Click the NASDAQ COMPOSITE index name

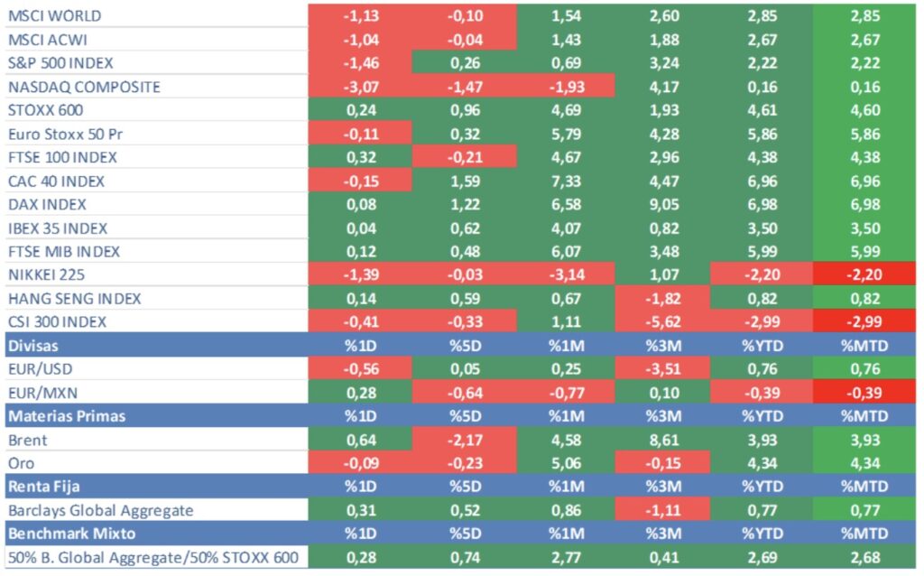[84, 87]
